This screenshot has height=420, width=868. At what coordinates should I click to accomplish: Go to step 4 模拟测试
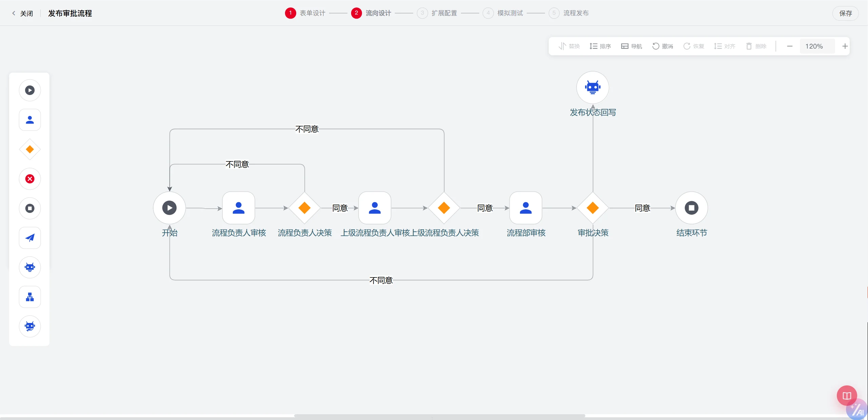[503, 13]
